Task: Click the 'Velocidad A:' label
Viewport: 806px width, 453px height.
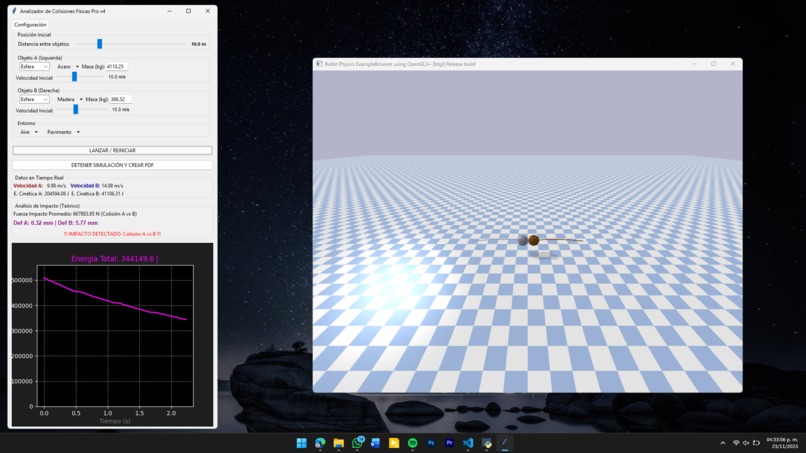Action: [28, 186]
